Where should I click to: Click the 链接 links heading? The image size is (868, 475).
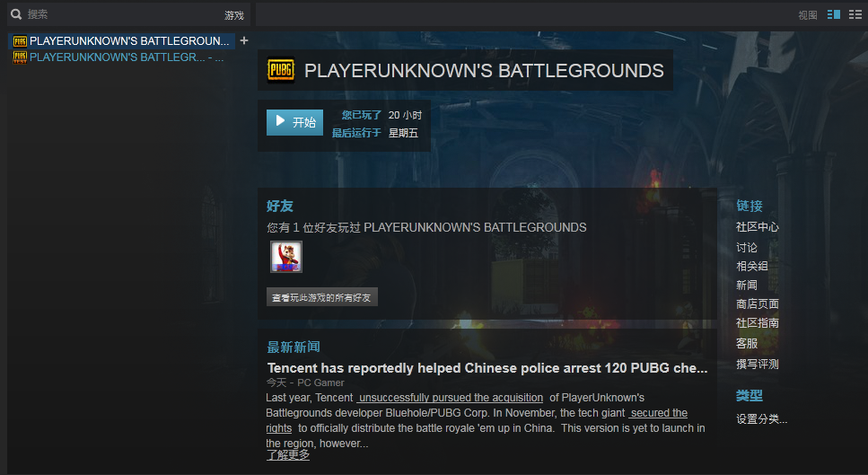[x=750, y=206]
